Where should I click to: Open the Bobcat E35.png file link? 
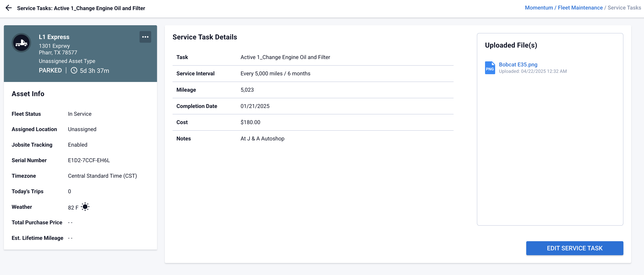click(x=518, y=64)
